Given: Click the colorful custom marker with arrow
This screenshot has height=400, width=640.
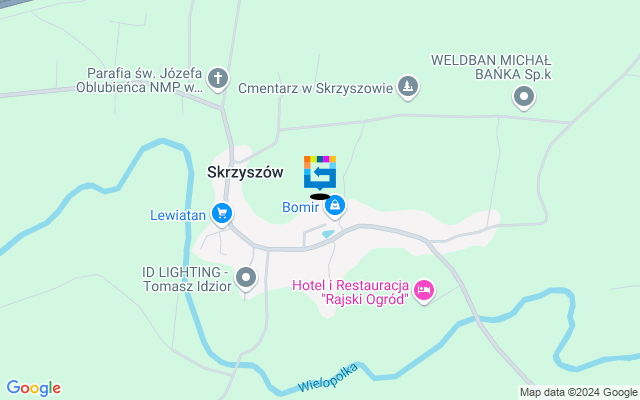Looking at the screenshot, I should pos(320,173).
